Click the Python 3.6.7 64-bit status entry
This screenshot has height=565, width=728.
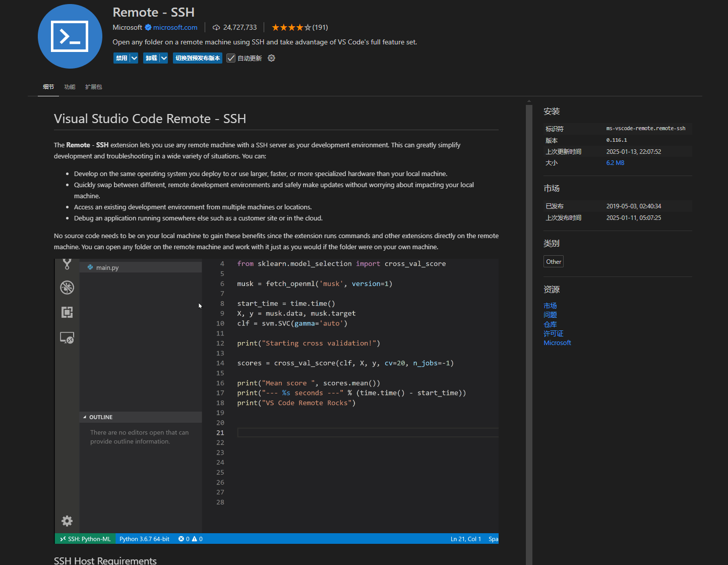tap(144, 539)
